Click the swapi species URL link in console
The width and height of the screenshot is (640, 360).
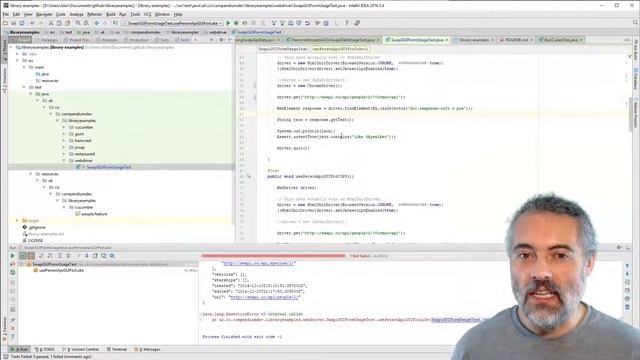pyautogui.click(x=258, y=263)
